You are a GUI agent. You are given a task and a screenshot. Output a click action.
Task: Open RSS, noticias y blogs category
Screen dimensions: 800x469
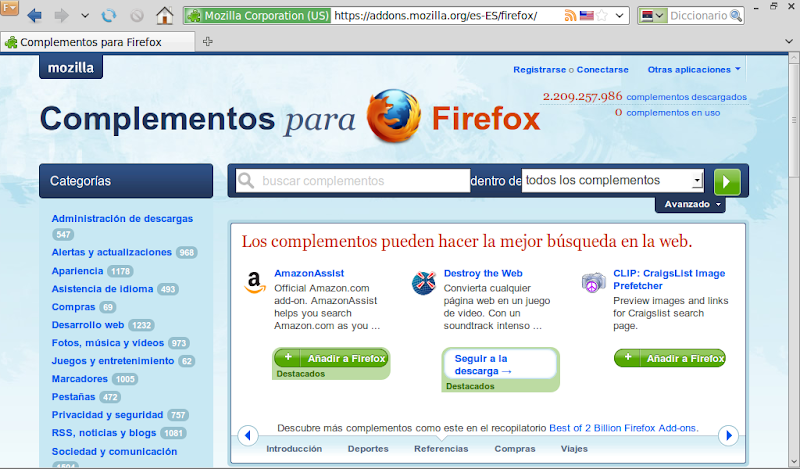104,433
